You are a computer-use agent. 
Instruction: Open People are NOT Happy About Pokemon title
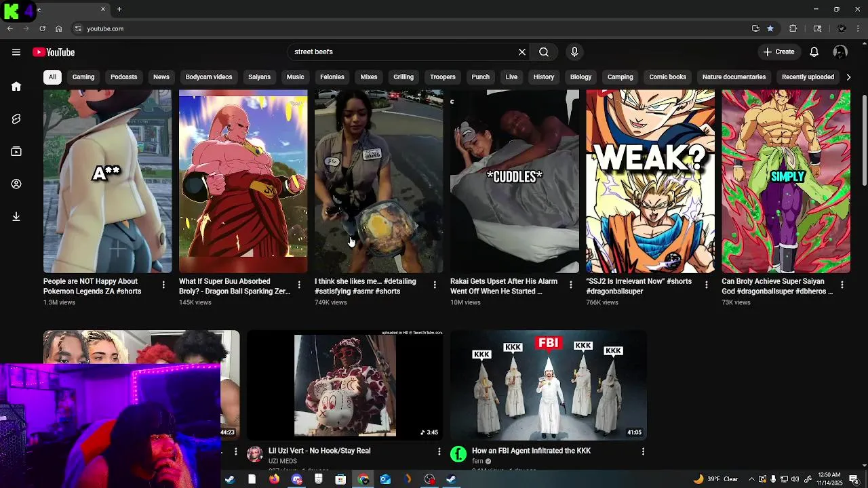[92, 286]
